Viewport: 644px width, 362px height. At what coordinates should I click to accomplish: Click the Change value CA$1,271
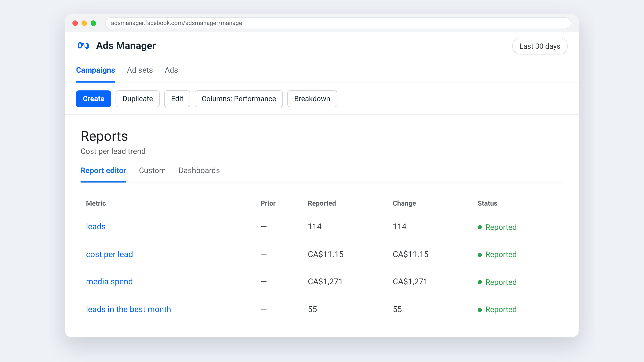click(x=410, y=282)
